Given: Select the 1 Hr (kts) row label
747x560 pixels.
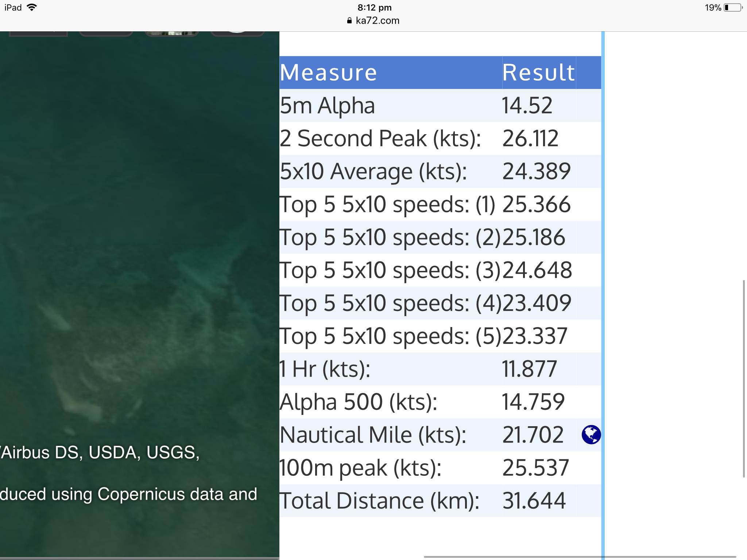Looking at the screenshot, I should (325, 369).
